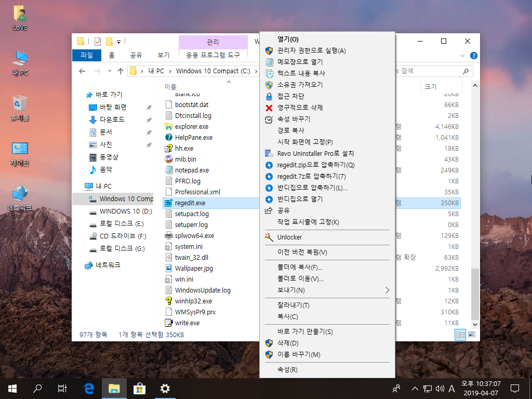Expand breadcrumb arrow after Windows 10 Compact (C:)
This screenshot has height=399, width=532.
click(x=256, y=71)
